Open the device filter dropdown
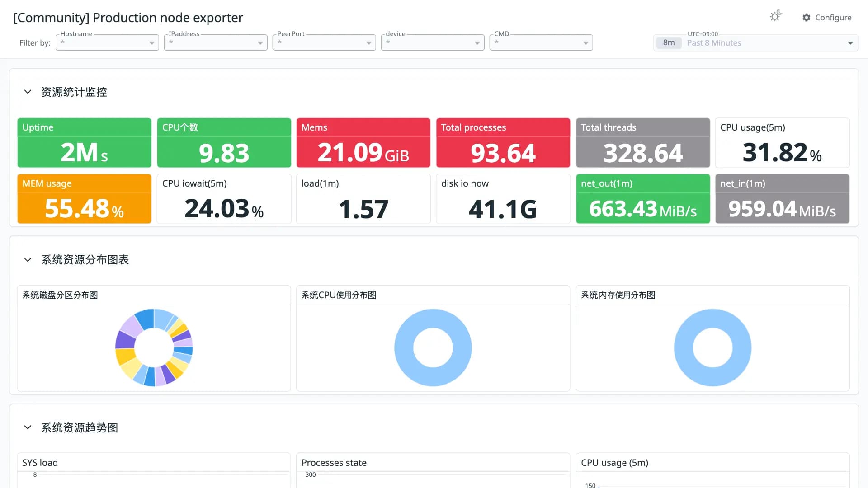Viewport: 868px width, 488px height. tap(433, 42)
